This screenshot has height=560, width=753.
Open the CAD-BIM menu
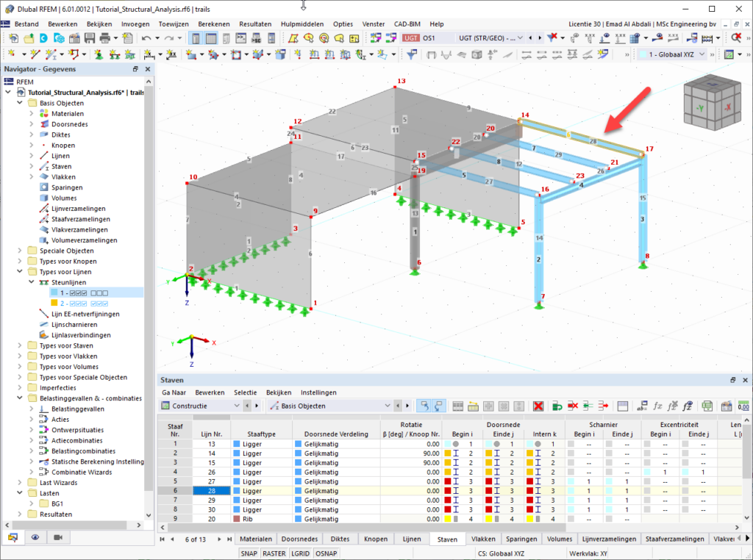tap(407, 24)
